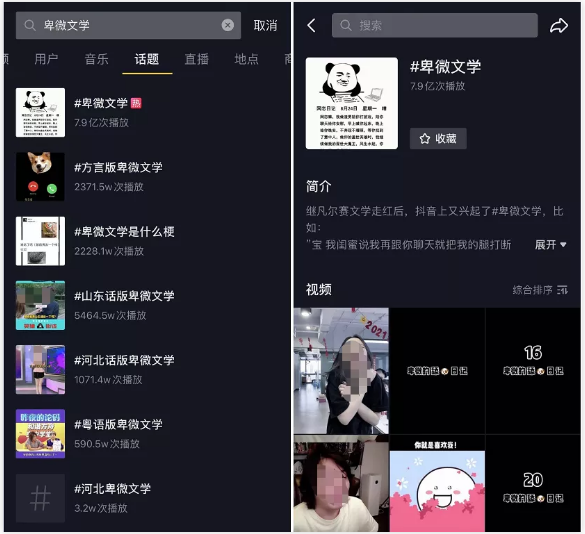
Task: Click the 5464.5w次播放 play count
Action: click(110, 315)
